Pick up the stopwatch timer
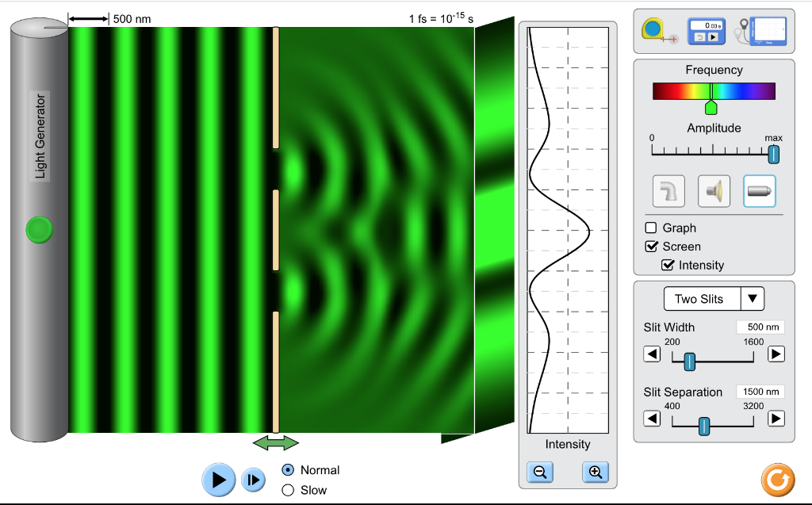This screenshot has height=505, width=812. 705,30
